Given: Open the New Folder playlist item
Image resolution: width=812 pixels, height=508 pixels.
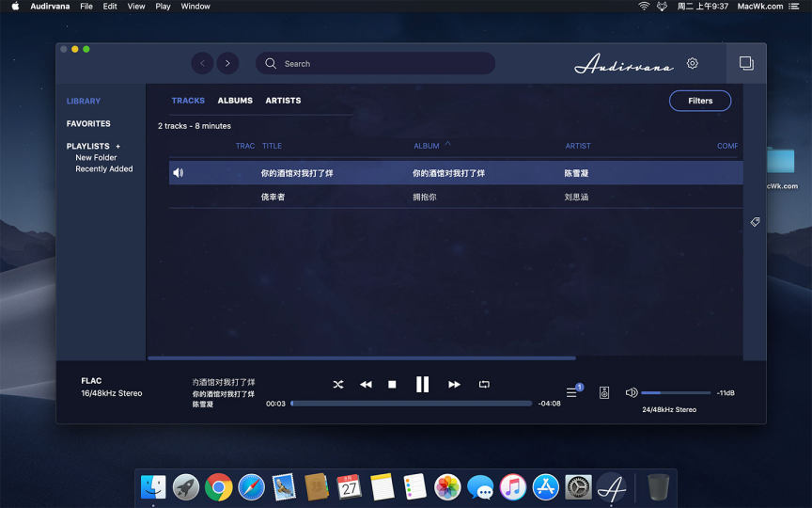Looking at the screenshot, I should [x=96, y=158].
